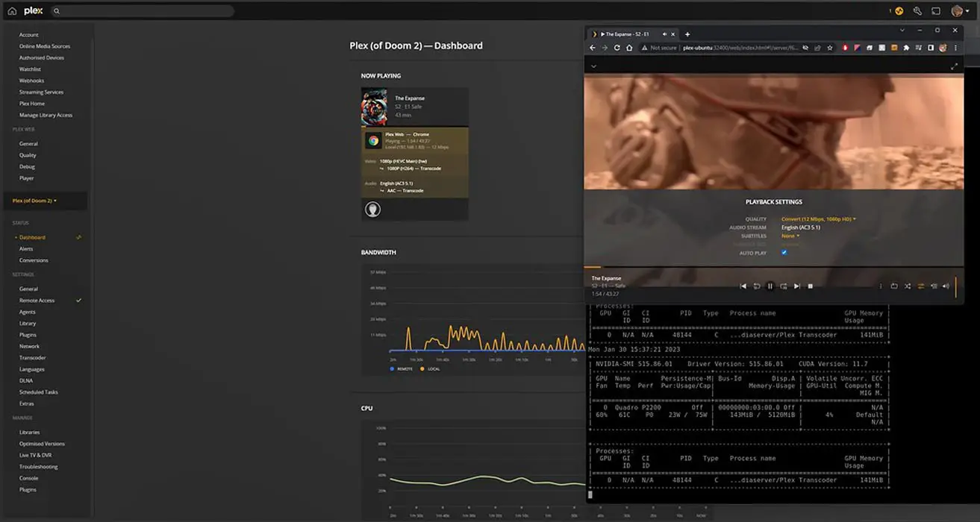Toggle repeat in the player controls
Screen dimensions: 980x522
894,286
